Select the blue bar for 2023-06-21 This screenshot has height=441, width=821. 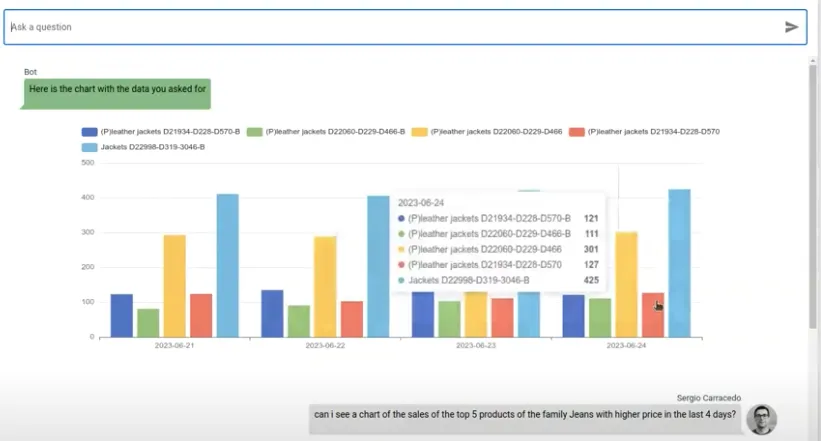[x=122, y=315]
